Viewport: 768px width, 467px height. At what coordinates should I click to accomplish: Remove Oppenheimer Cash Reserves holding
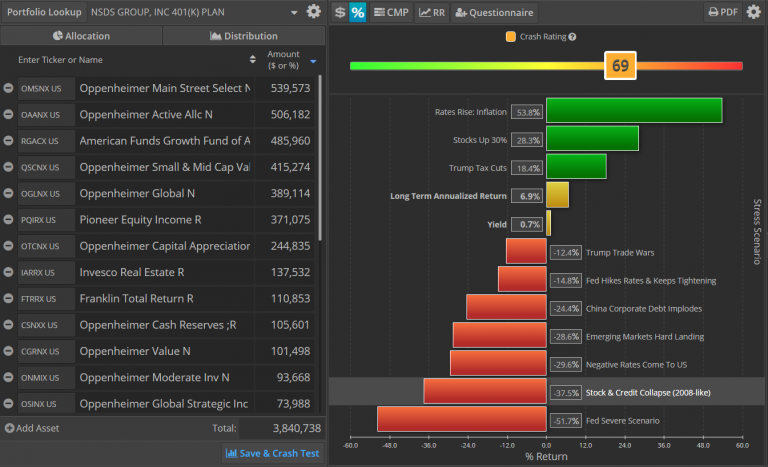[x=9, y=324]
